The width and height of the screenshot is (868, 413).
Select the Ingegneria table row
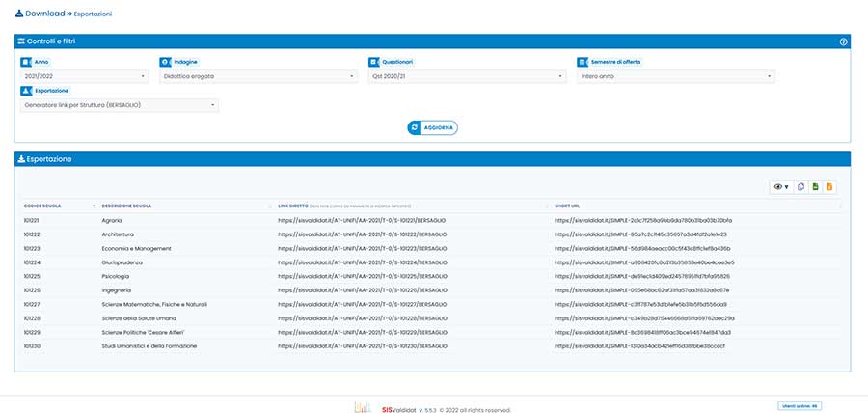(x=432, y=289)
